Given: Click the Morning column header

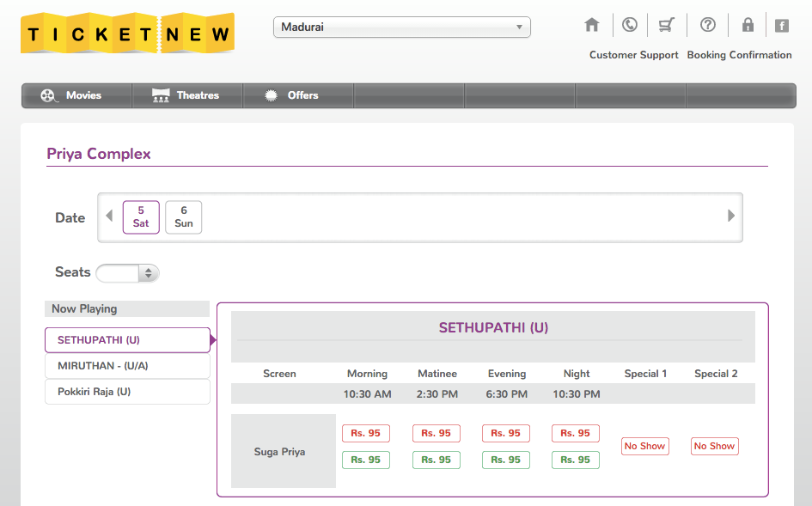Looking at the screenshot, I should 367,374.
